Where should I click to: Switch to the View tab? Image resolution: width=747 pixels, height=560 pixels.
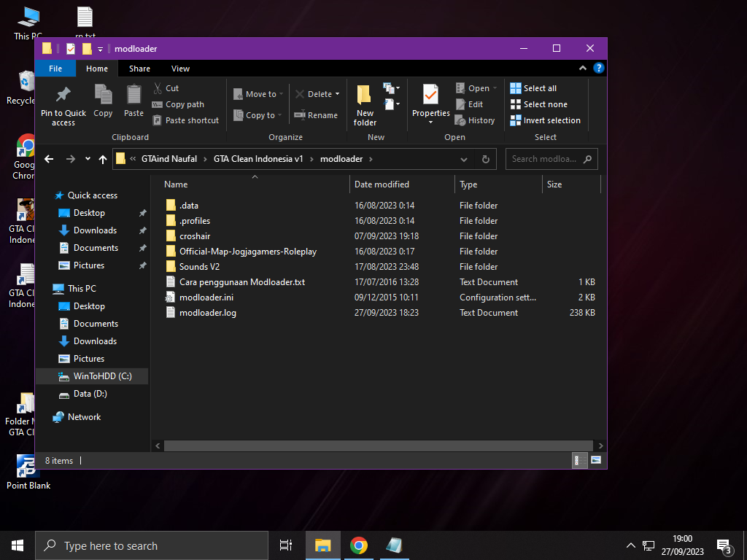pos(181,69)
